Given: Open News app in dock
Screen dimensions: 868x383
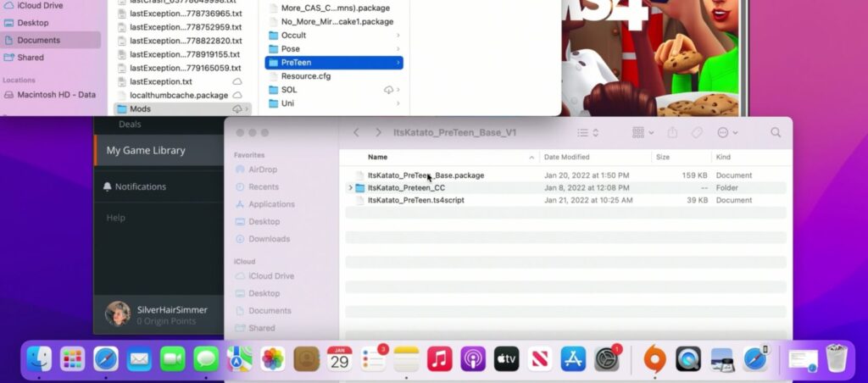Looking at the screenshot, I should coord(540,360).
